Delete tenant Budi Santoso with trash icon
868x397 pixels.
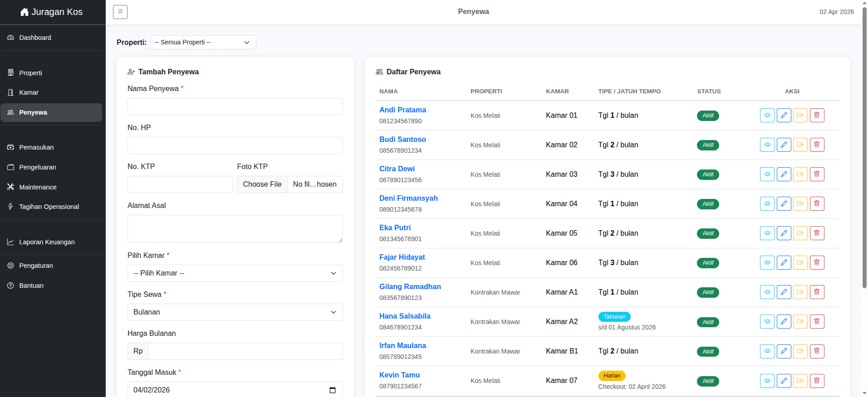[x=817, y=145]
